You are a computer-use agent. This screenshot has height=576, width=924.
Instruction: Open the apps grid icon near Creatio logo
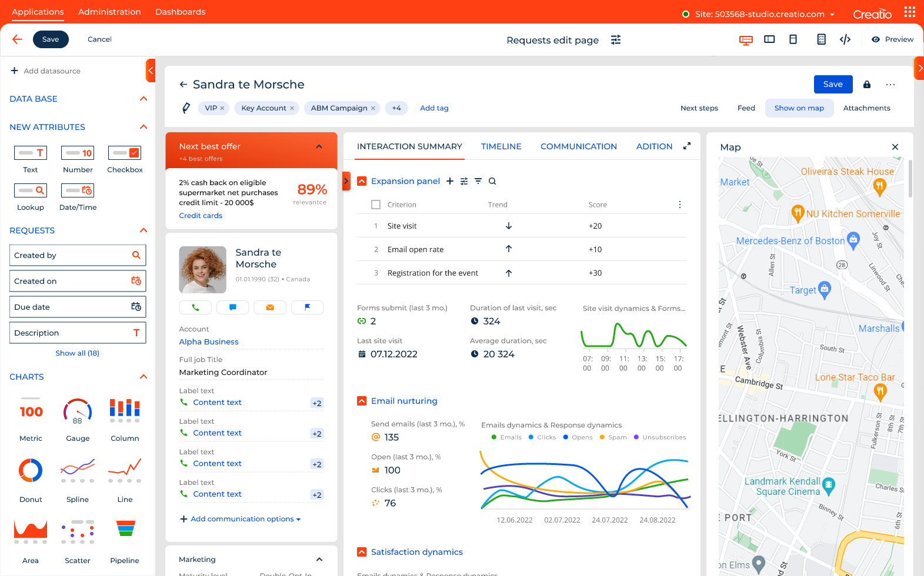click(x=910, y=12)
